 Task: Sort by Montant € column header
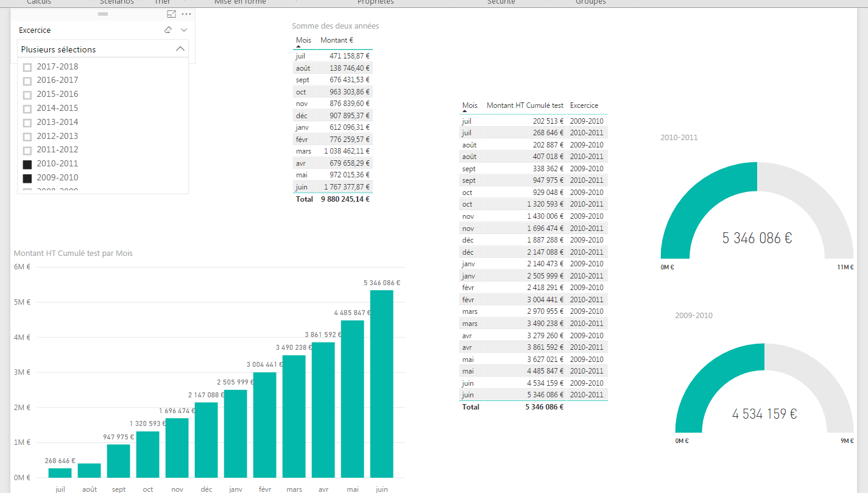(337, 40)
